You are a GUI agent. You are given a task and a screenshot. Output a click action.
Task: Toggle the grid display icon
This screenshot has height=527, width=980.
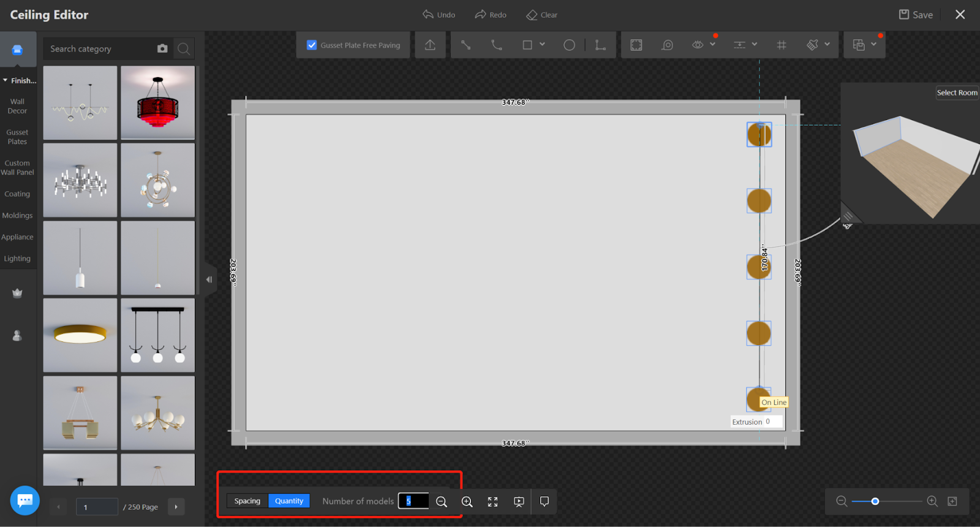point(782,45)
